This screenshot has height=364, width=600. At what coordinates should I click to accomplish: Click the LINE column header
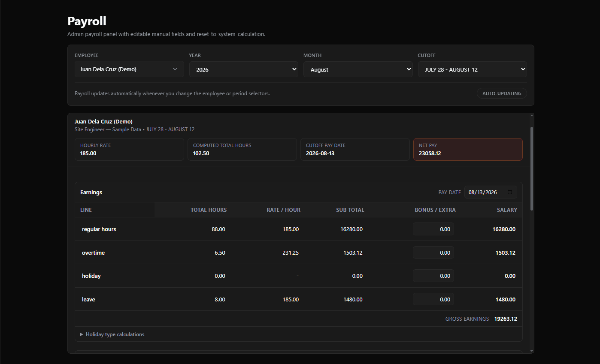pyautogui.click(x=86, y=210)
